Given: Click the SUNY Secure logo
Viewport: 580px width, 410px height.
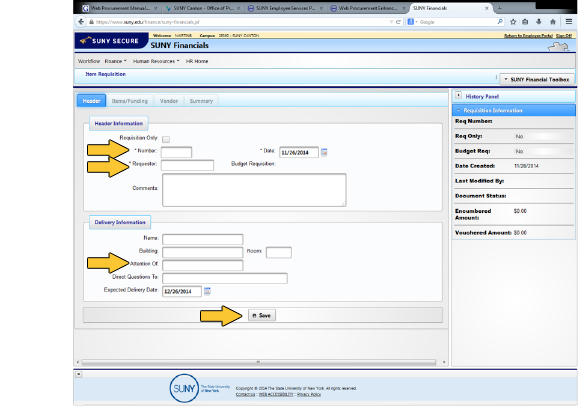Looking at the screenshot, I should [111, 41].
